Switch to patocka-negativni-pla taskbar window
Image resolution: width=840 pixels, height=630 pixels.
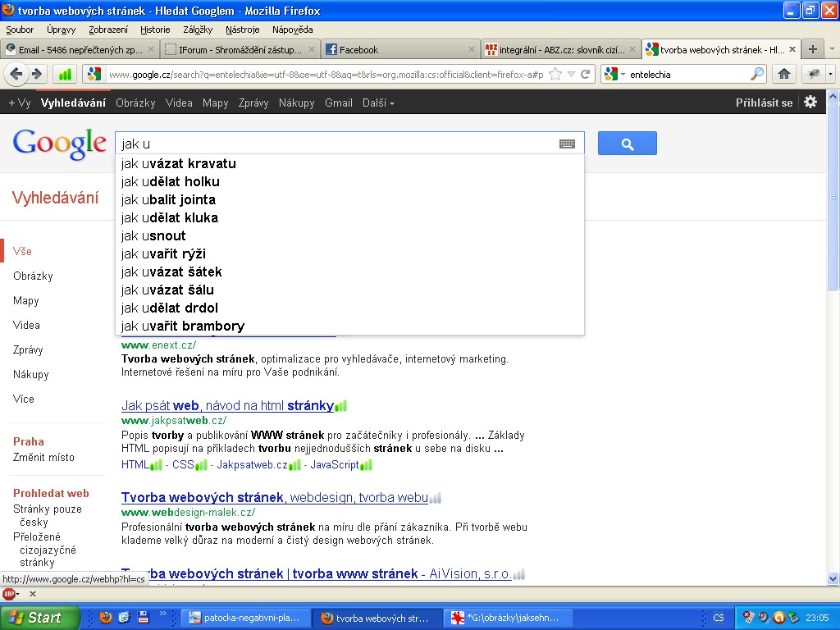point(244,618)
